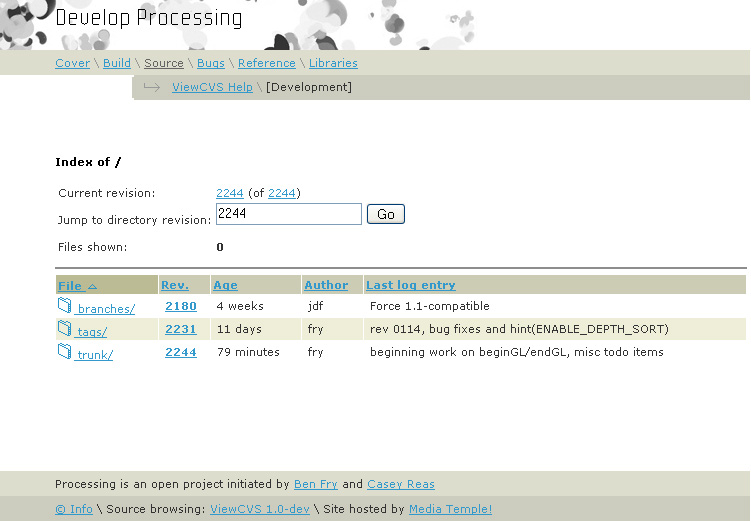Image resolution: width=751 pixels, height=521 pixels.
Task: Go to the Build navigation tab
Action: [x=117, y=63]
